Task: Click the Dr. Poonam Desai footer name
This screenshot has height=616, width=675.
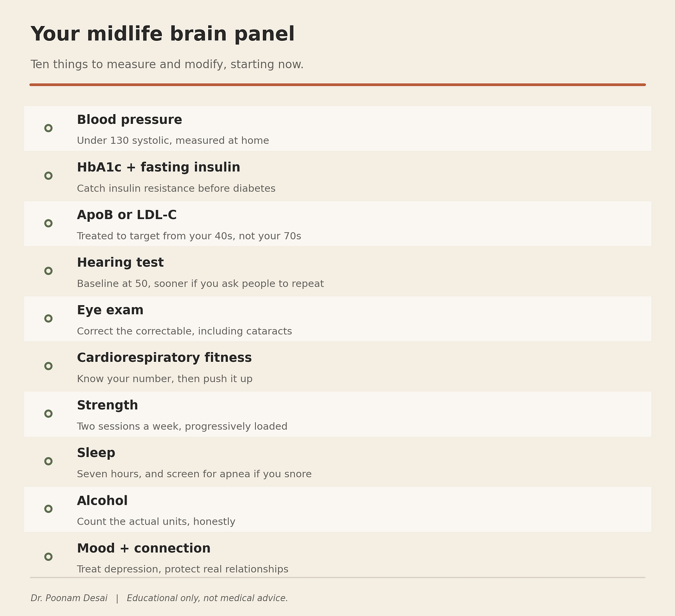Action: pyautogui.click(x=69, y=598)
